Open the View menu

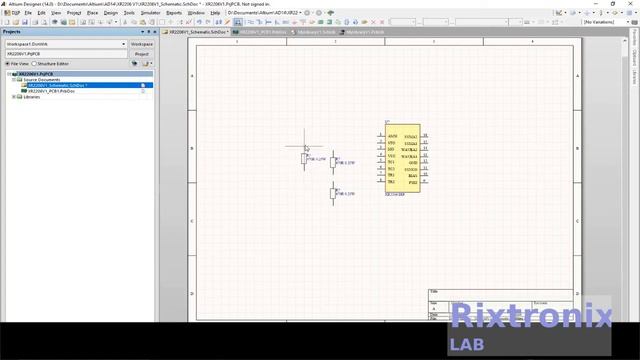(56, 13)
